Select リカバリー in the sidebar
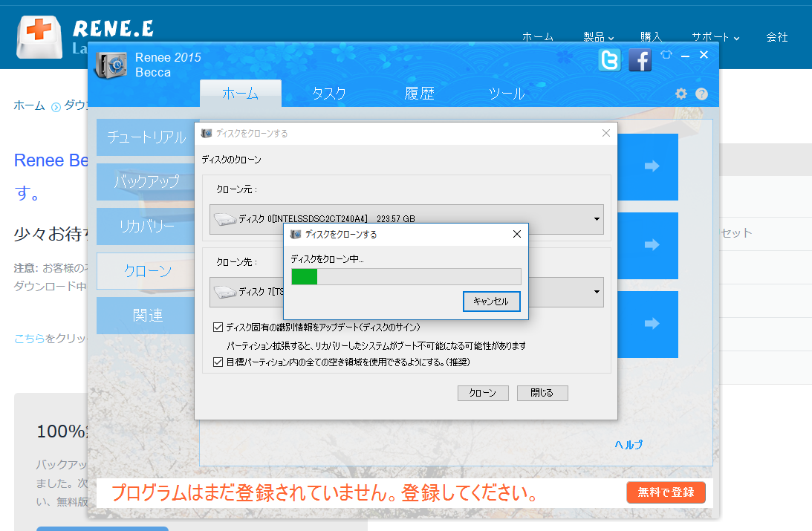 pos(146,227)
